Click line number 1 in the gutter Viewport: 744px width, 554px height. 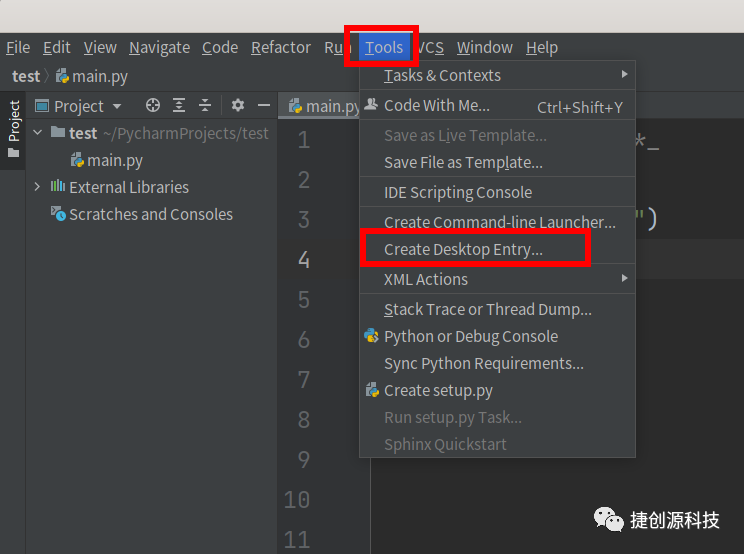[304, 139]
